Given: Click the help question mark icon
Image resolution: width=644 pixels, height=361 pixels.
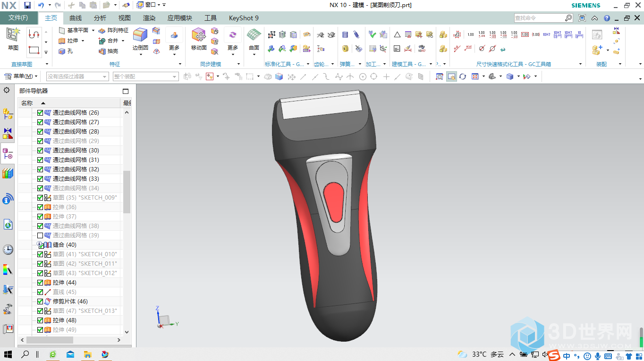Looking at the screenshot, I should (x=607, y=18).
